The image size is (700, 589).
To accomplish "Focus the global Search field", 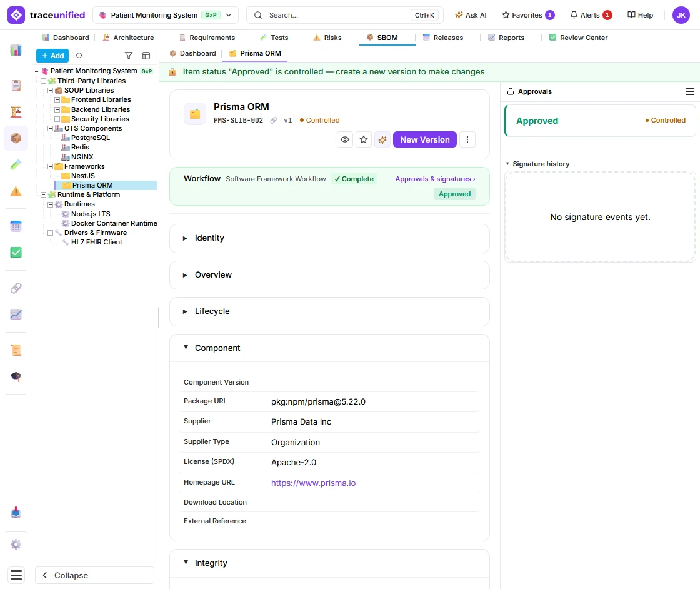I will coord(344,15).
